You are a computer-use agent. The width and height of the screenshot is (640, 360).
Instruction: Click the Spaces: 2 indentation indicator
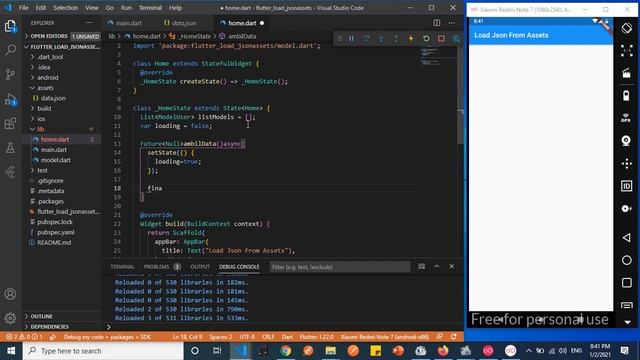point(220,337)
